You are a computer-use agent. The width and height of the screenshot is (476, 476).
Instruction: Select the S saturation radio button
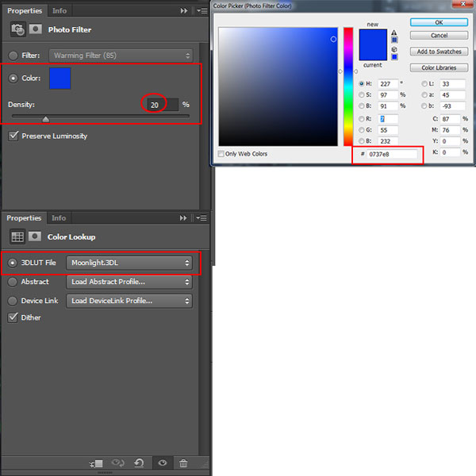(x=362, y=94)
